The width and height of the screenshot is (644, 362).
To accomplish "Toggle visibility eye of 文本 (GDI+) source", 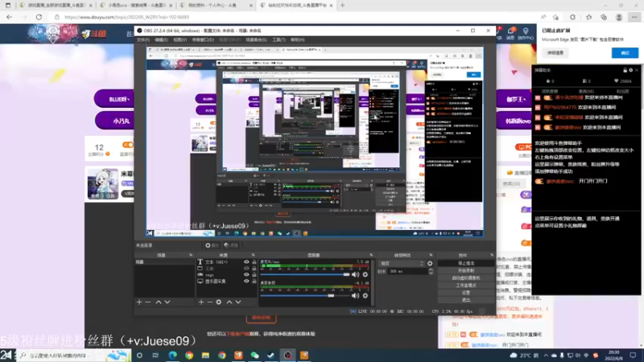I will [x=246, y=262].
